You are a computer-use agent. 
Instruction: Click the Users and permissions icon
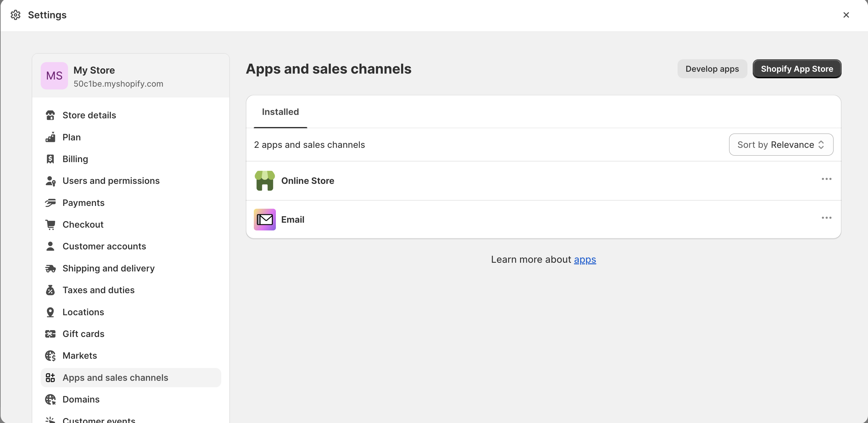[50, 181]
